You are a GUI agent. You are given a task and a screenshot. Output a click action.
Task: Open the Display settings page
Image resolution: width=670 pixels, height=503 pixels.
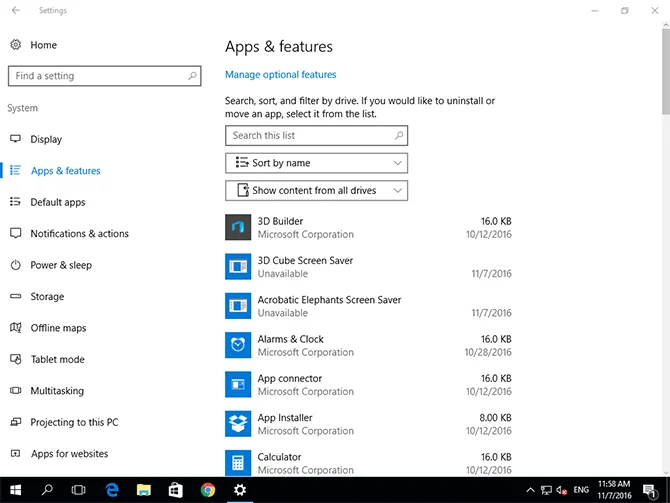pos(46,139)
